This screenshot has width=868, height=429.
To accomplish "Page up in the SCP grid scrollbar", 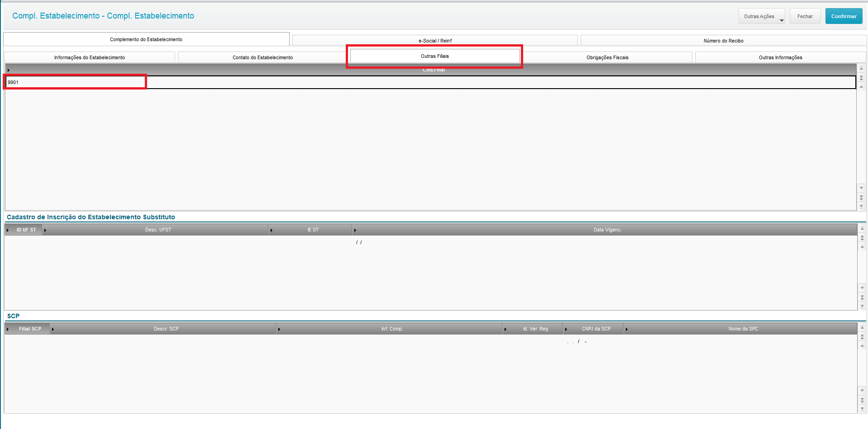I will tap(862, 337).
